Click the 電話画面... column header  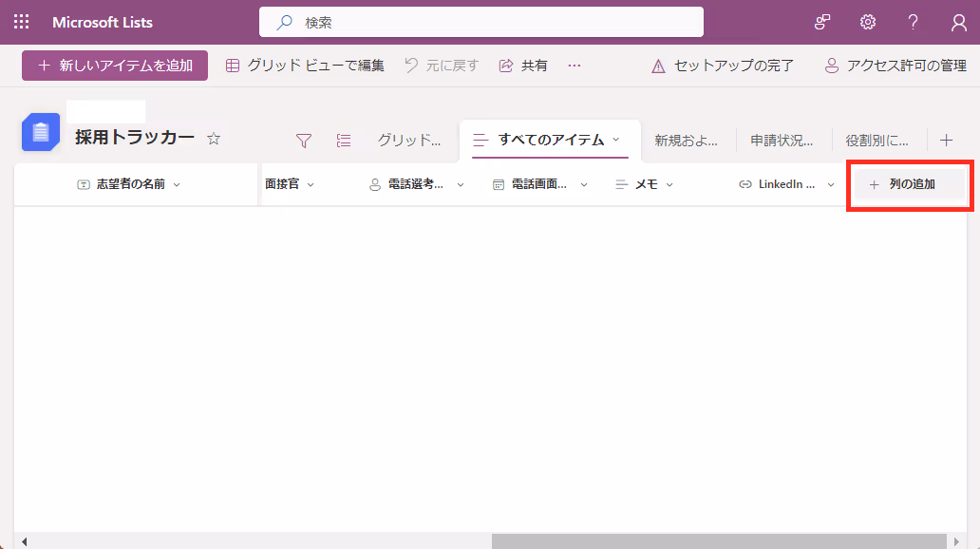(538, 184)
